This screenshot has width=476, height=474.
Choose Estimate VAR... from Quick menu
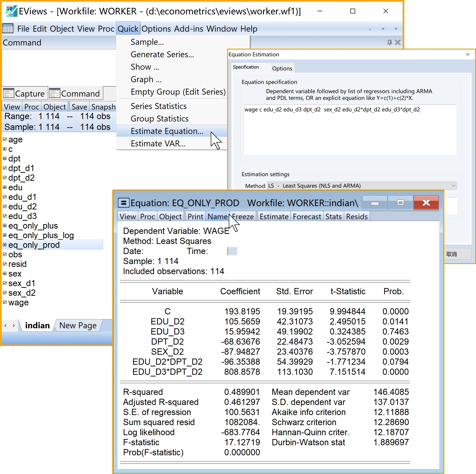(x=158, y=144)
